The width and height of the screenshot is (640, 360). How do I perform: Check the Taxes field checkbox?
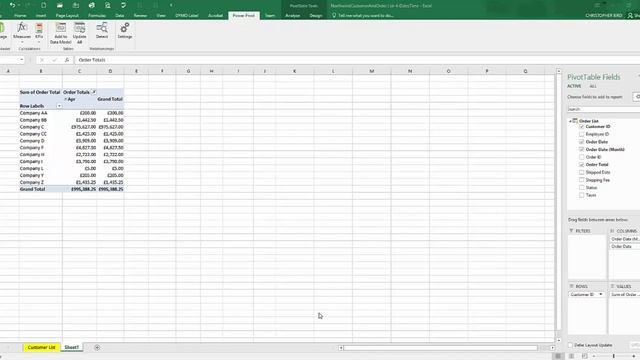(582, 195)
